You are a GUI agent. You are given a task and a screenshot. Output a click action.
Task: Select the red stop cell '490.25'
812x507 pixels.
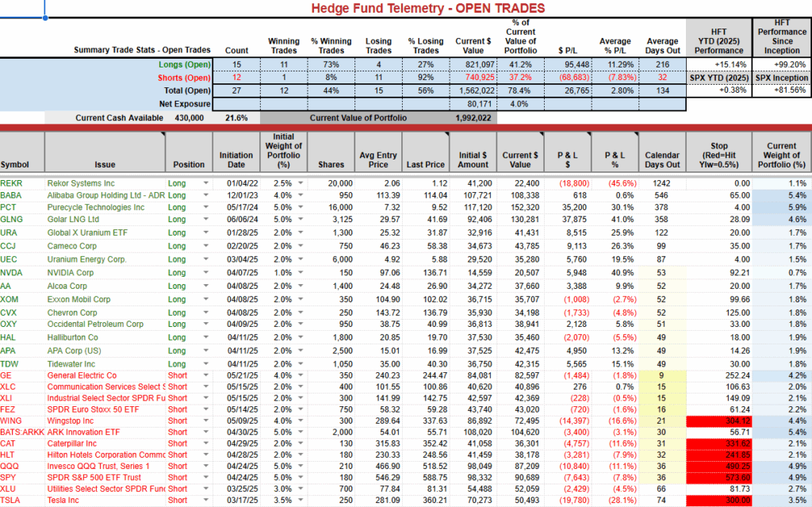718,466
